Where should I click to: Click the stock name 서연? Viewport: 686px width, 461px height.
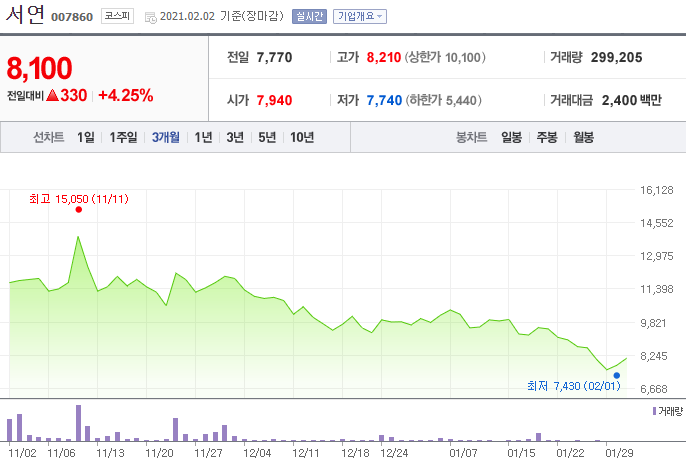coord(25,14)
